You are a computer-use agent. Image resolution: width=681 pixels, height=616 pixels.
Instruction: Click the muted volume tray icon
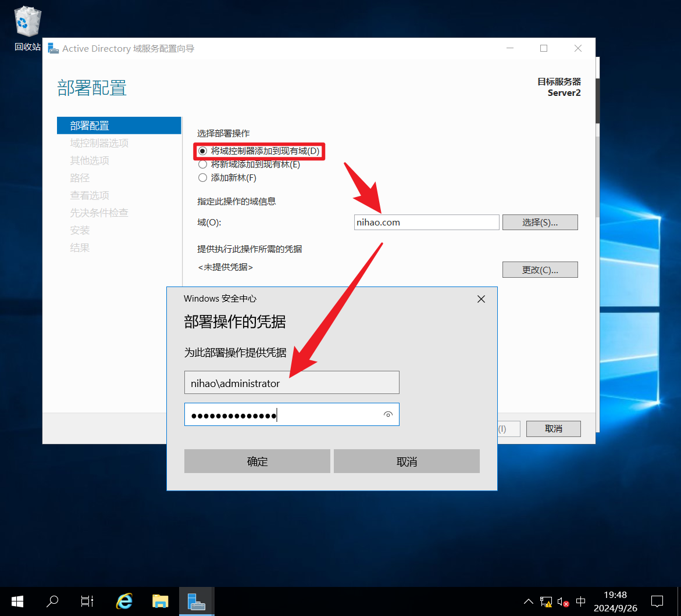(x=563, y=601)
